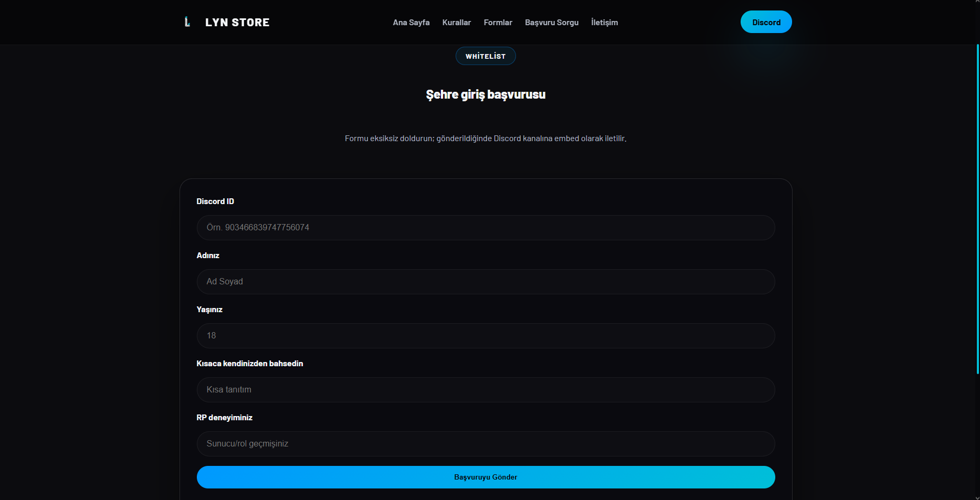Click the LYN STORE brand name
This screenshot has height=500, width=980.
[x=237, y=23]
